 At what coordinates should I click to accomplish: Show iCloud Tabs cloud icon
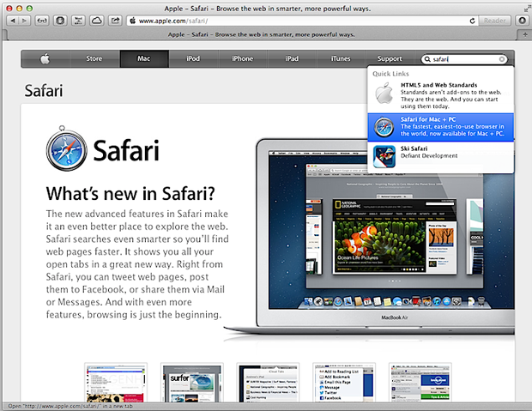click(x=97, y=21)
